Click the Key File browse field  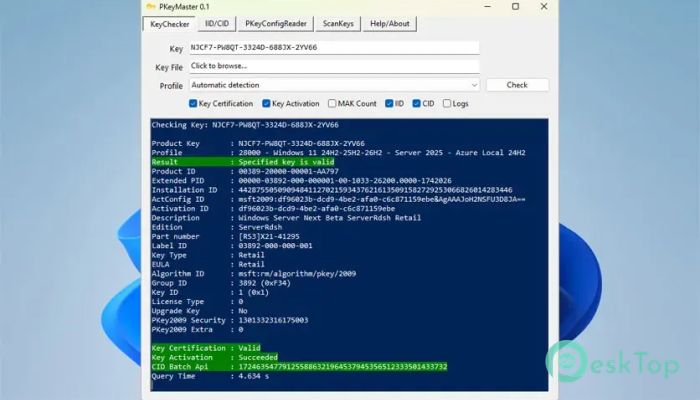(334, 66)
